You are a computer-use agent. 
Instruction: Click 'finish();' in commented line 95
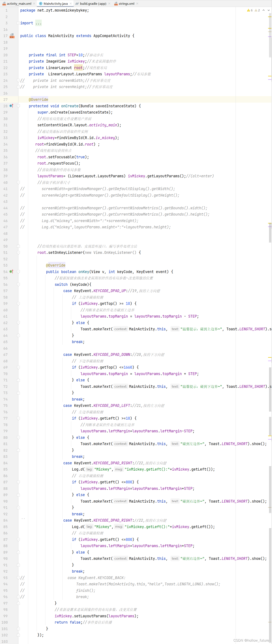(x=86, y=590)
